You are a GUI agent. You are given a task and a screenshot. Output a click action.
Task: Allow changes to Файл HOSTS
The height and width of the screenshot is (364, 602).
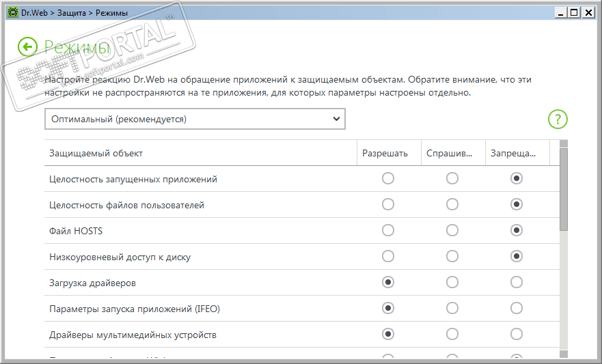pos(387,230)
